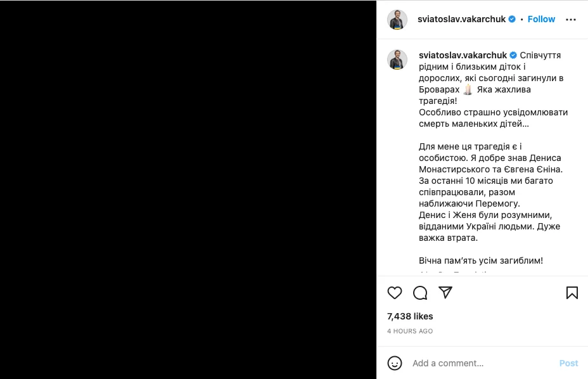Click the profile avatar in the post header
The width and height of the screenshot is (588, 379).
[397, 20]
